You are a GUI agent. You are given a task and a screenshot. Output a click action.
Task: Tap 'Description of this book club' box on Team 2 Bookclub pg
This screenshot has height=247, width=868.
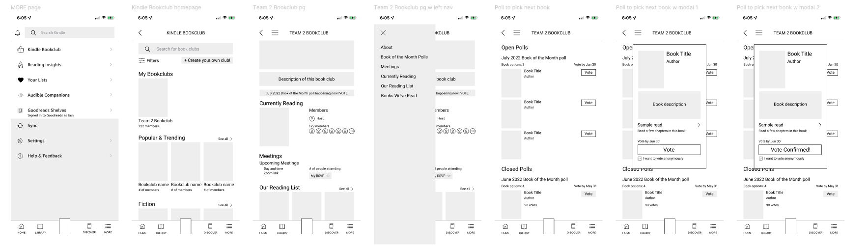[307, 79]
